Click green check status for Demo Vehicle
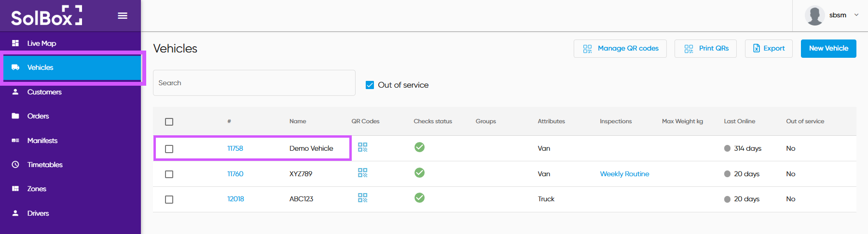The height and width of the screenshot is (234, 868). [x=419, y=147]
